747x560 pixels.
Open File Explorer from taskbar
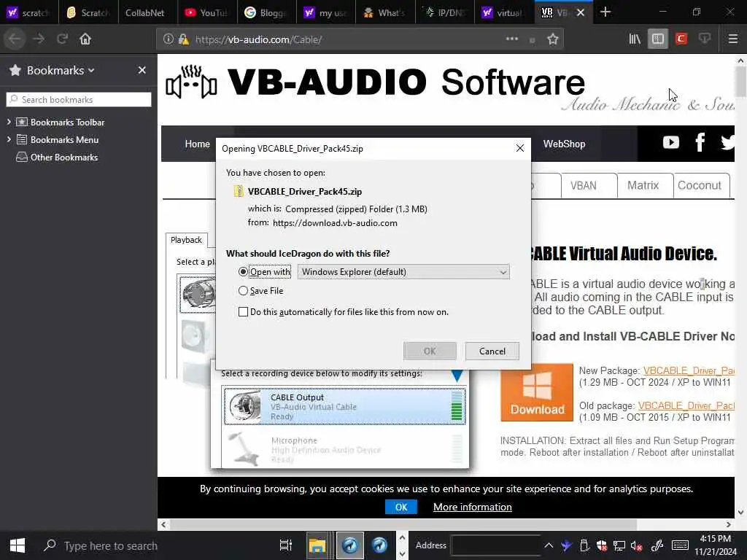point(317,545)
